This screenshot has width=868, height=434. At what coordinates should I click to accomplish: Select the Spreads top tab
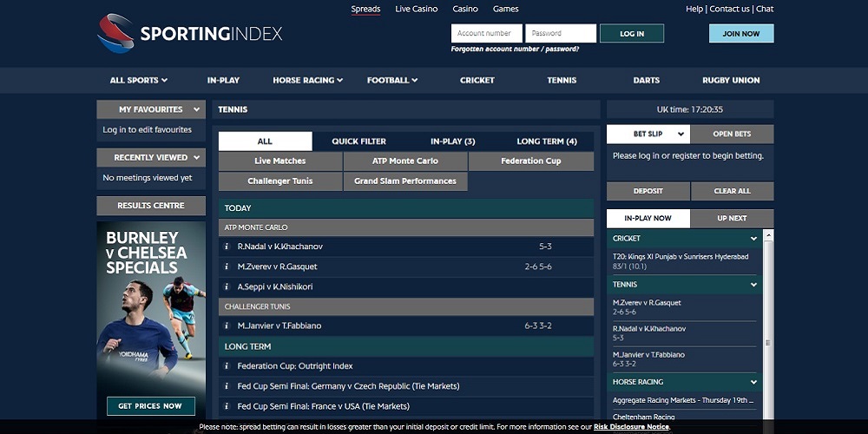pyautogui.click(x=365, y=9)
